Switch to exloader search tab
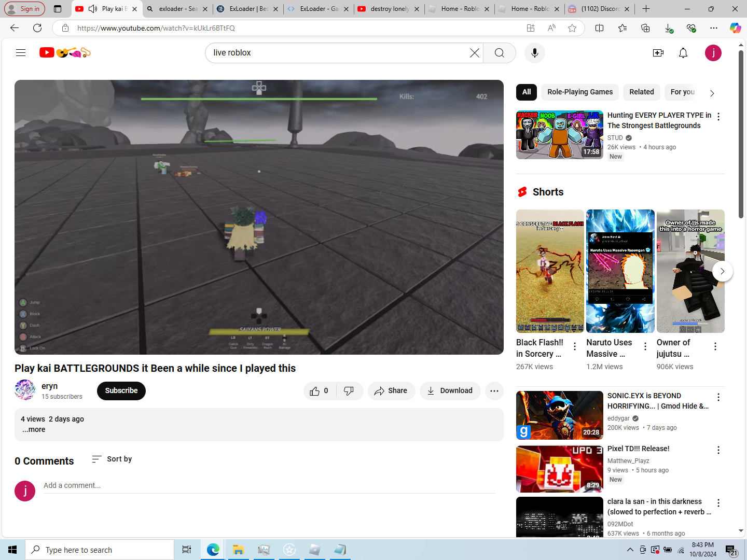 coord(177,9)
